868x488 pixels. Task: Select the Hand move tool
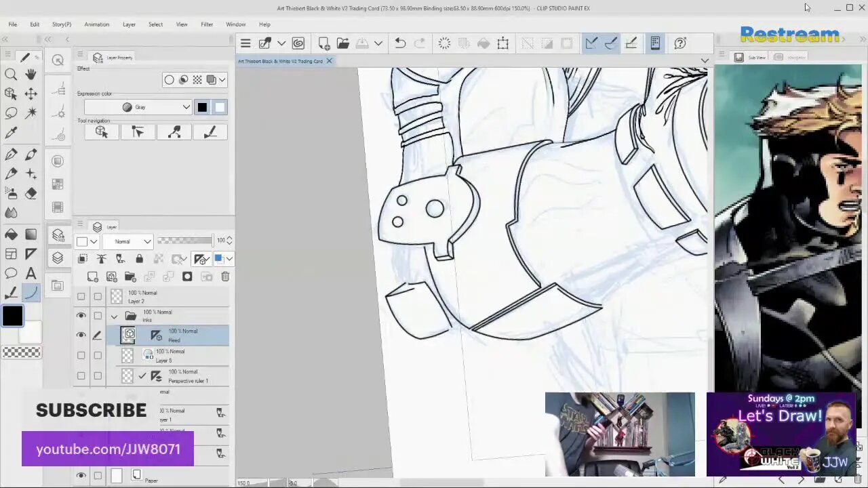(x=31, y=74)
